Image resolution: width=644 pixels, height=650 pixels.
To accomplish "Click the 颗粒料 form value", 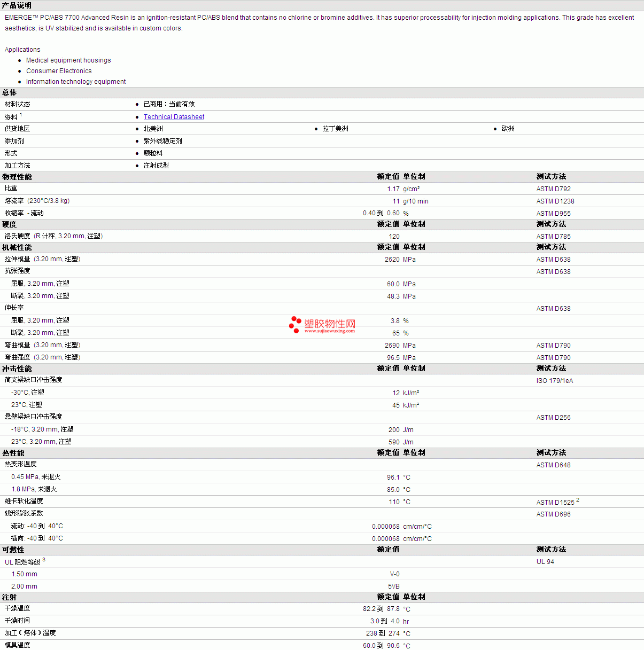I will point(153,153).
